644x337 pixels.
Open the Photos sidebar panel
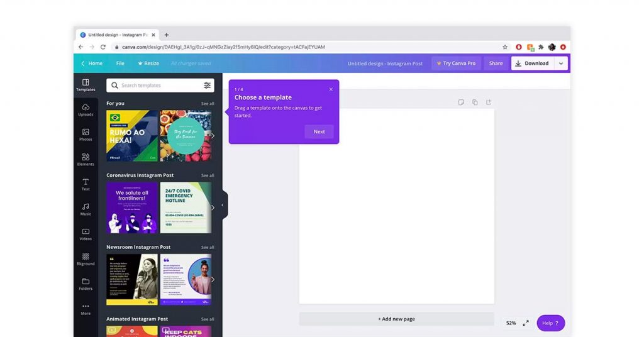(x=86, y=135)
